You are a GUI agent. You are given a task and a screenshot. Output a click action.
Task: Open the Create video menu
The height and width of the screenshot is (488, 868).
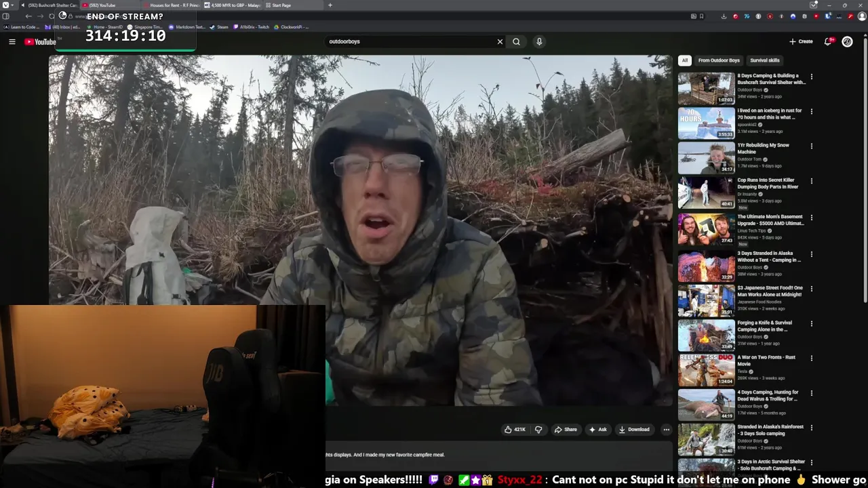click(x=801, y=41)
